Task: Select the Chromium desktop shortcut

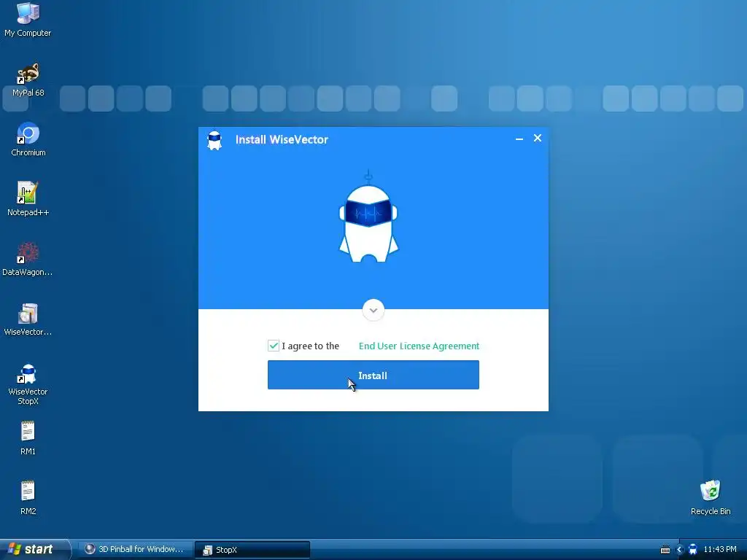Action: point(28,139)
